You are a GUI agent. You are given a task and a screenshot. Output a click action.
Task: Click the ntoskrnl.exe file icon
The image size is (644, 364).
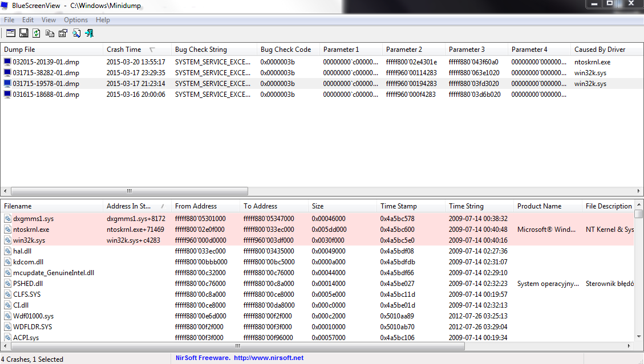tap(7, 230)
